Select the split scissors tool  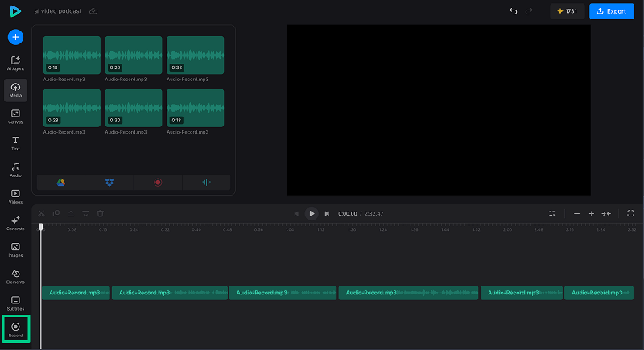[x=42, y=213]
